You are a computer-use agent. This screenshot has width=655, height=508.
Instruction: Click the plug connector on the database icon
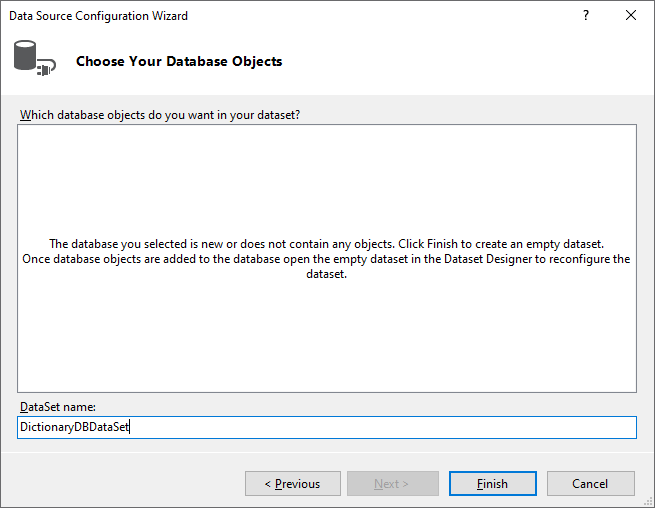tap(47, 70)
